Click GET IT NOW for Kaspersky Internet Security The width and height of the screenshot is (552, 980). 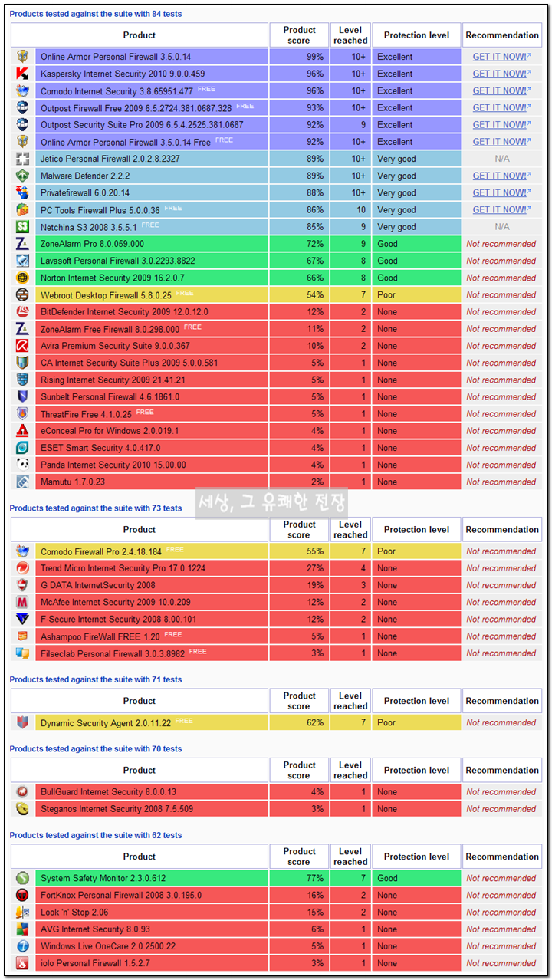(x=502, y=74)
